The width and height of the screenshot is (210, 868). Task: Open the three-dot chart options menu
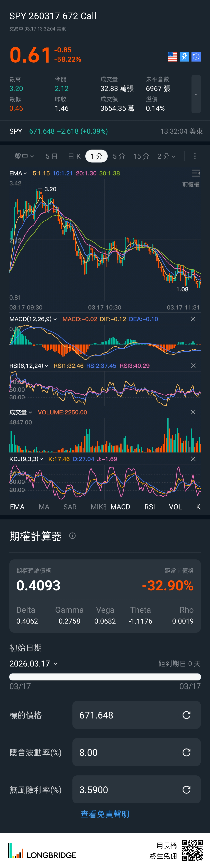tap(195, 156)
